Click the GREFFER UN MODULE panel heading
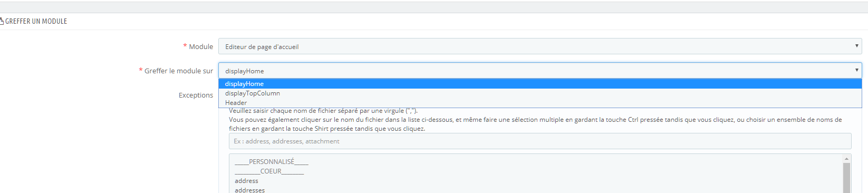The height and width of the screenshot is (193, 868). [36, 21]
